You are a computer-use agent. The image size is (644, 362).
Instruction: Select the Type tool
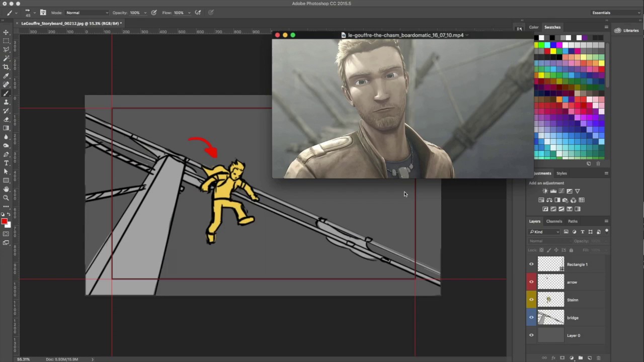point(6,162)
